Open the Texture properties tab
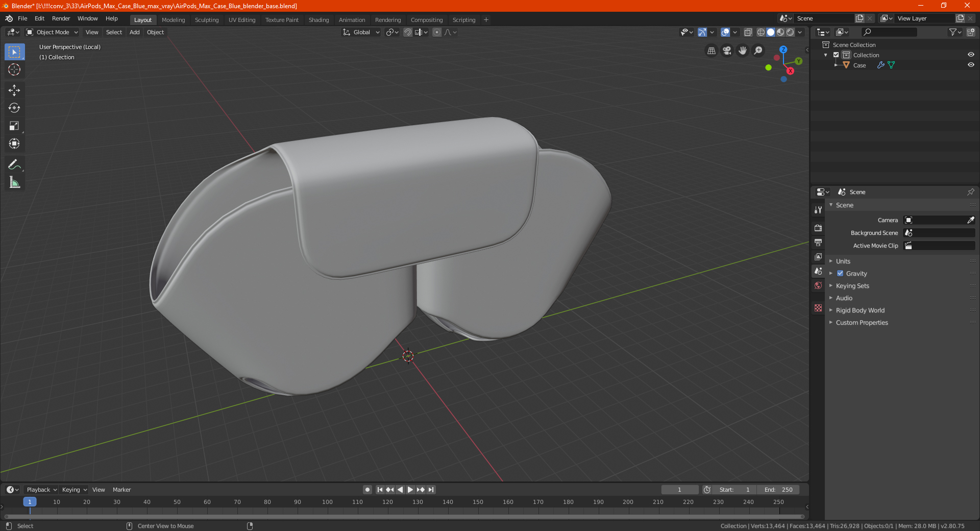The height and width of the screenshot is (531, 980). tap(818, 308)
